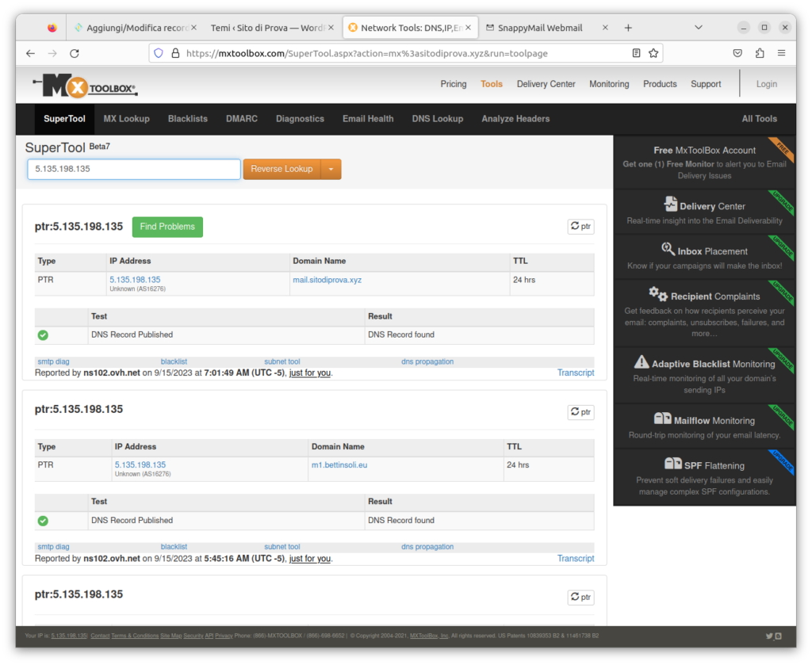
Task: Open the Blacklists tool tab
Action: 187,119
